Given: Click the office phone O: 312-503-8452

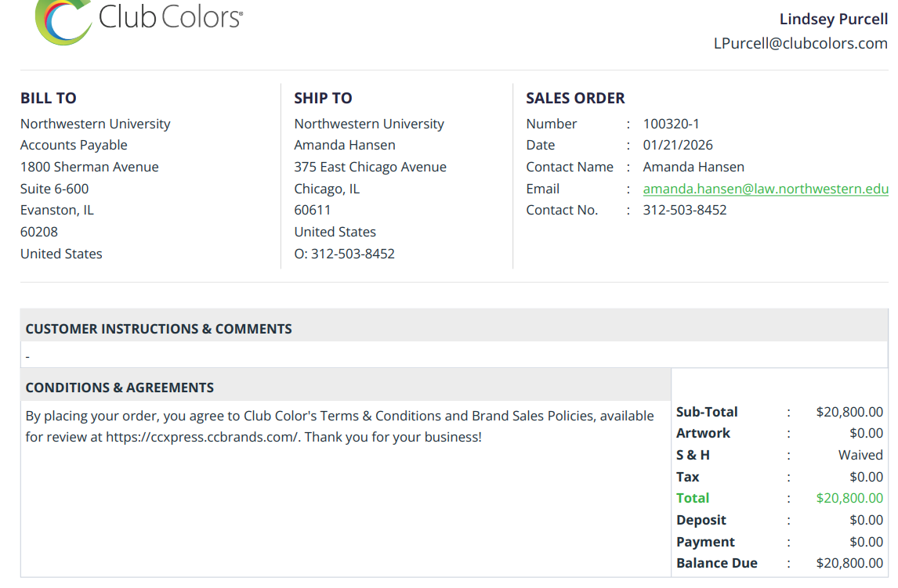Looking at the screenshot, I should click(x=345, y=254).
